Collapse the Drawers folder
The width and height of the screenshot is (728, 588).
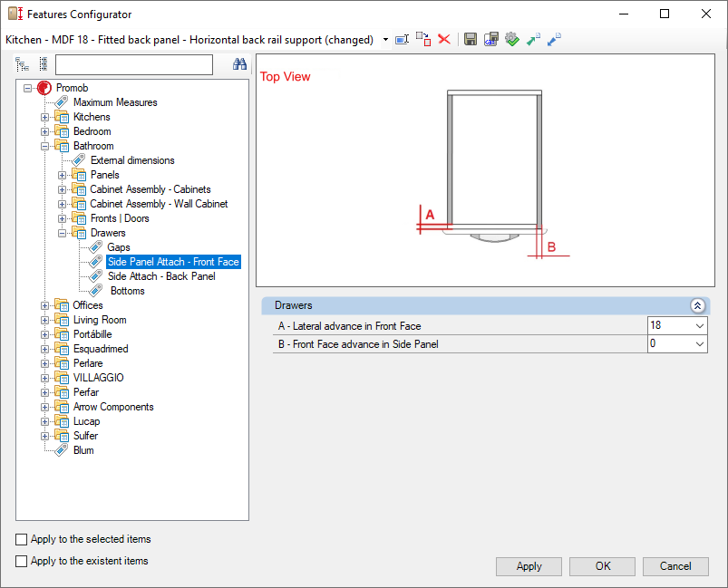63,233
